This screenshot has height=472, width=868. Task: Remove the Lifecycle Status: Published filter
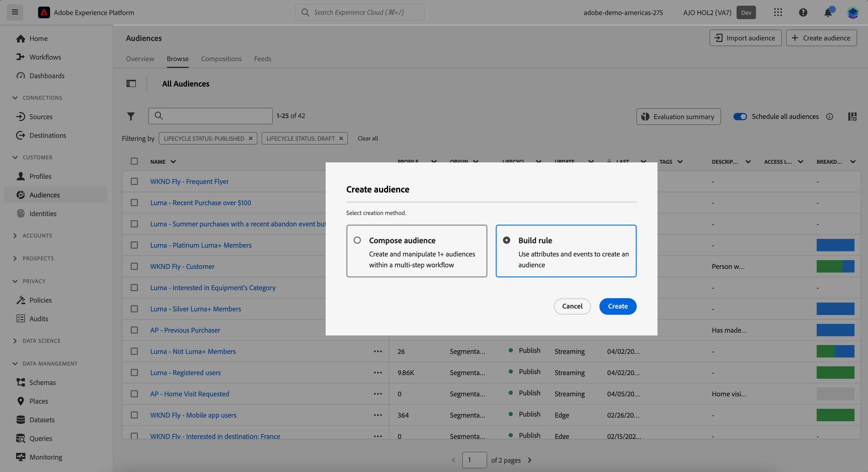point(251,138)
